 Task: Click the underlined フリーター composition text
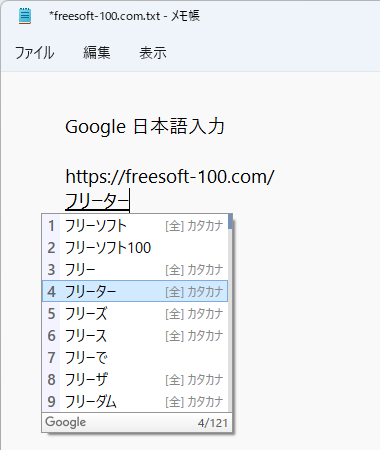pos(97,202)
